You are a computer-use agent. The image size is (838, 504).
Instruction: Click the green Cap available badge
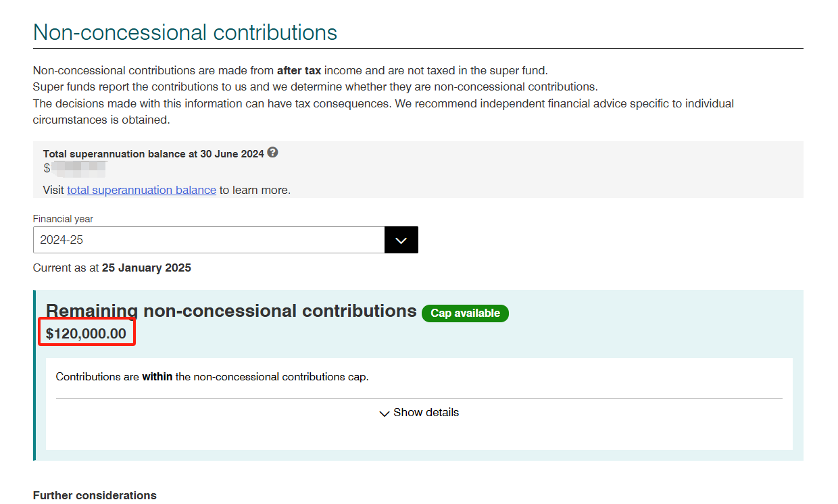tap(465, 313)
